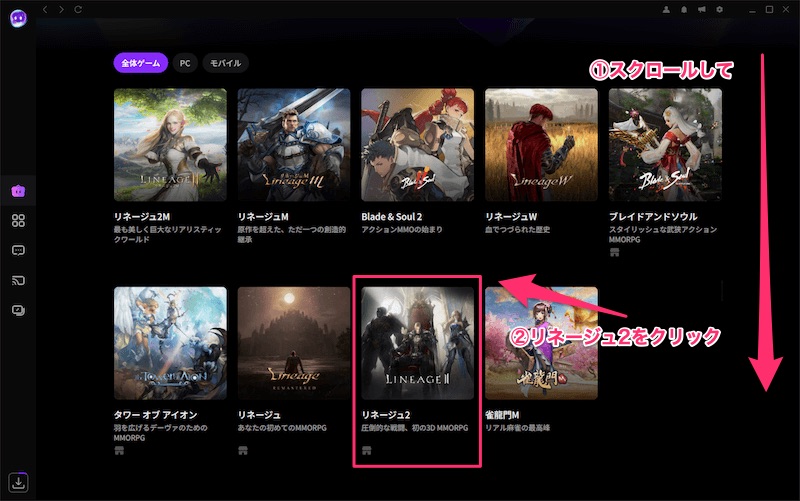
Task: Click the リネージュ2M title text
Action: pyautogui.click(x=142, y=216)
